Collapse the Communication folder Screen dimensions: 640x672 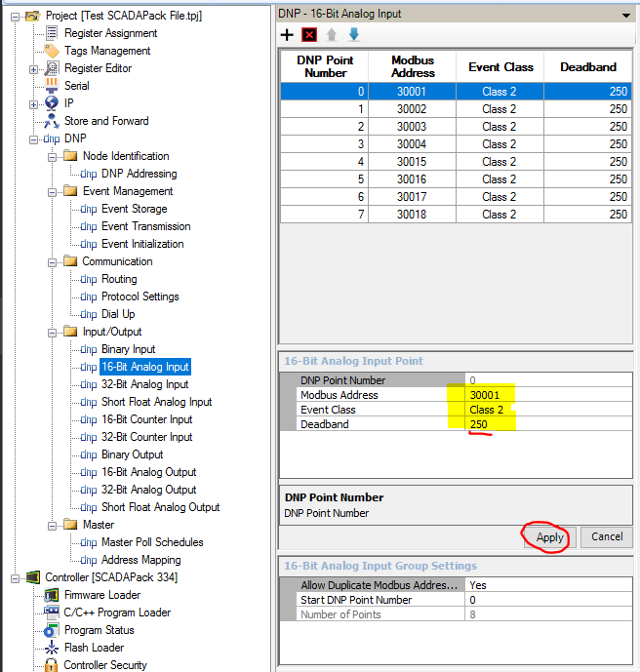[x=52, y=262]
